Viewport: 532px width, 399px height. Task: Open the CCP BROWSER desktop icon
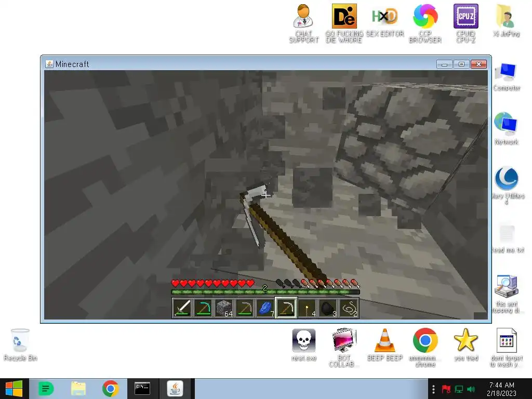(x=425, y=23)
